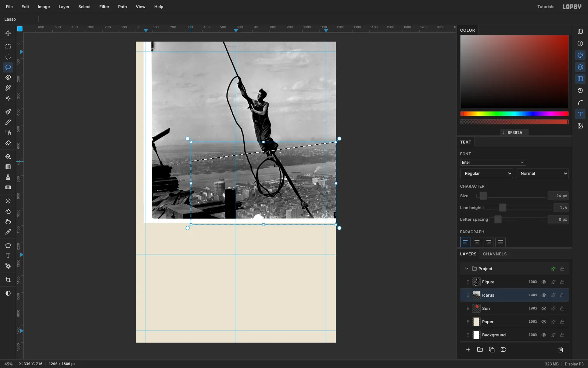The image size is (588, 368).
Task: Hide the Icarus layer
Action: [x=544, y=295]
